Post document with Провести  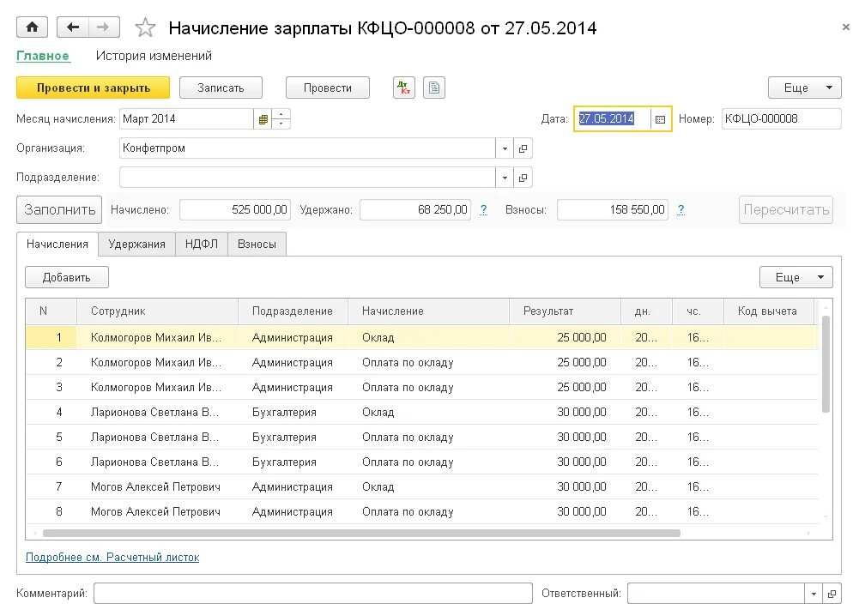pos(328,88)
